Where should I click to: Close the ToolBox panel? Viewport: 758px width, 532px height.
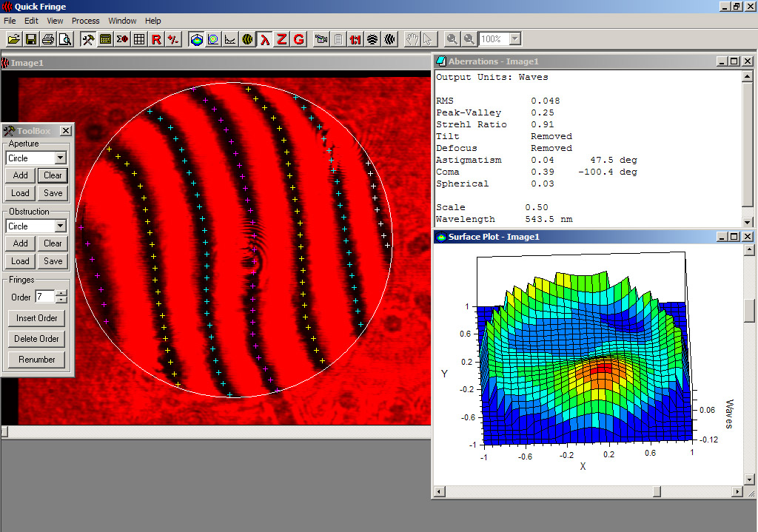[x=66, y=130]
